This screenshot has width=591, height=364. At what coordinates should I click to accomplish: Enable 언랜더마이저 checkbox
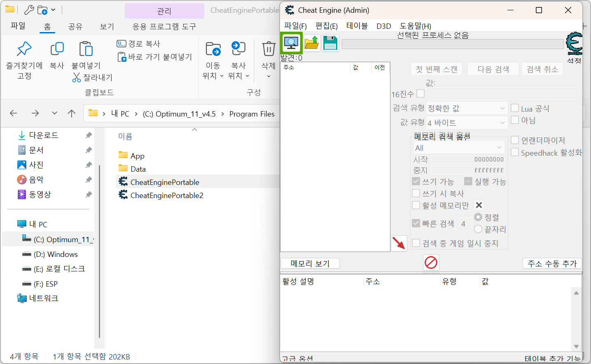515,140
